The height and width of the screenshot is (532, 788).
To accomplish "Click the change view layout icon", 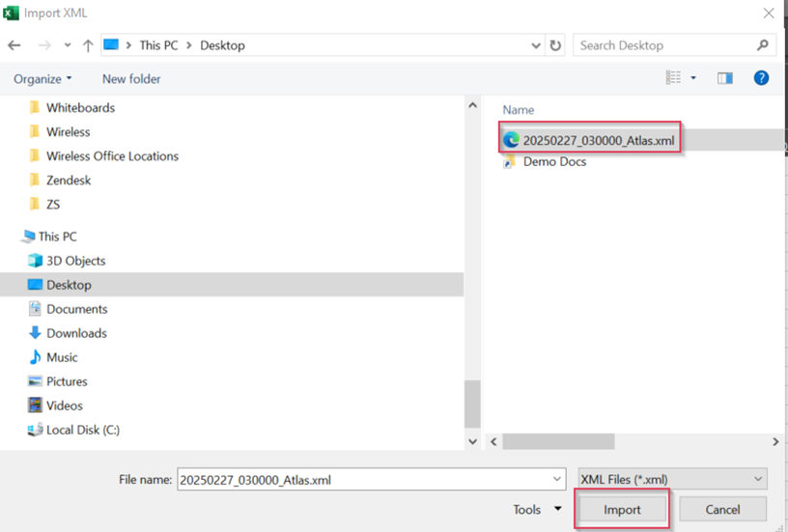I will (x=673, y=78).
